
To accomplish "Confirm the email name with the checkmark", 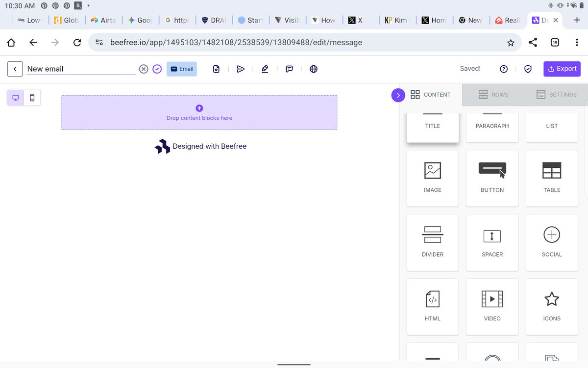I will [x=157, y=69].
